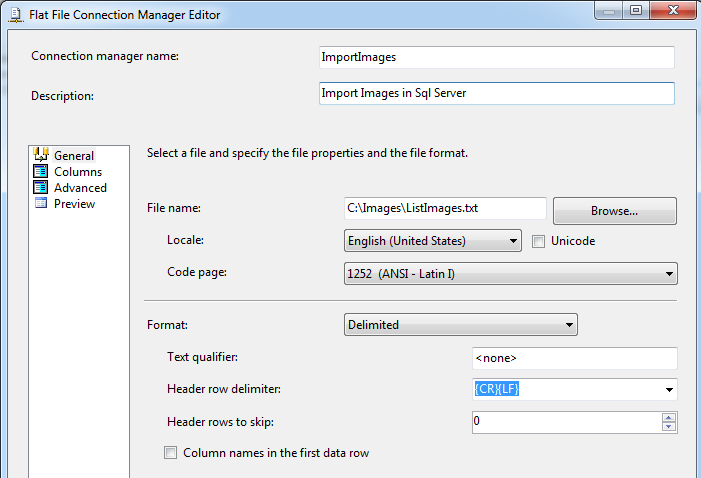Click the Preview page icon
This screenshot has width=701, height=478.
pos(41,203)
